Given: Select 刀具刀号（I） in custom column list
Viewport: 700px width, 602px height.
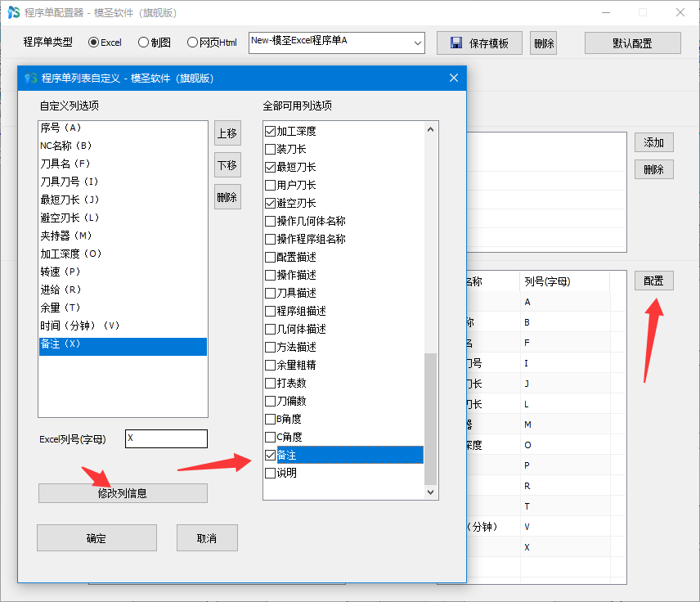Looking at the screenshot, I should point(123,182).
